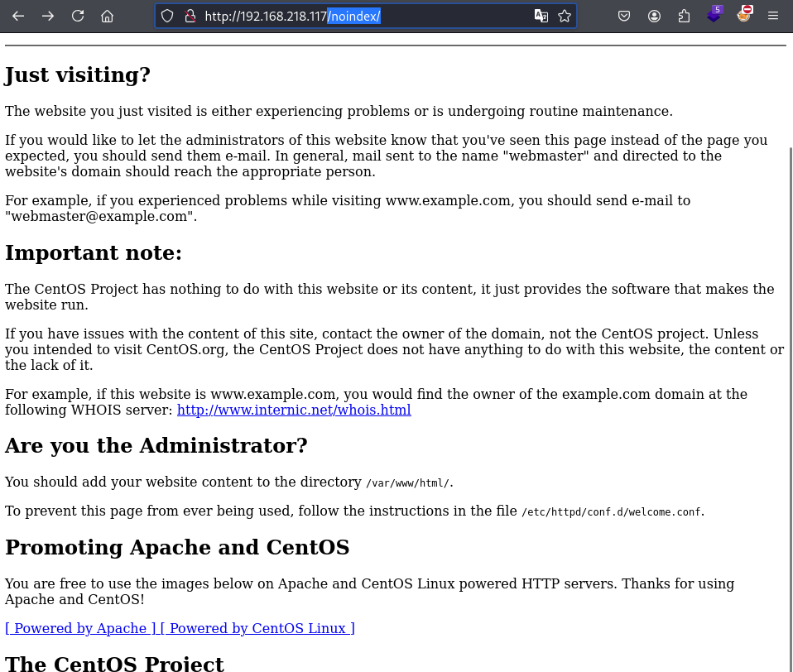Open tracking protection shield info
This screenshot has height=672, width=793.
coord(167,17)
